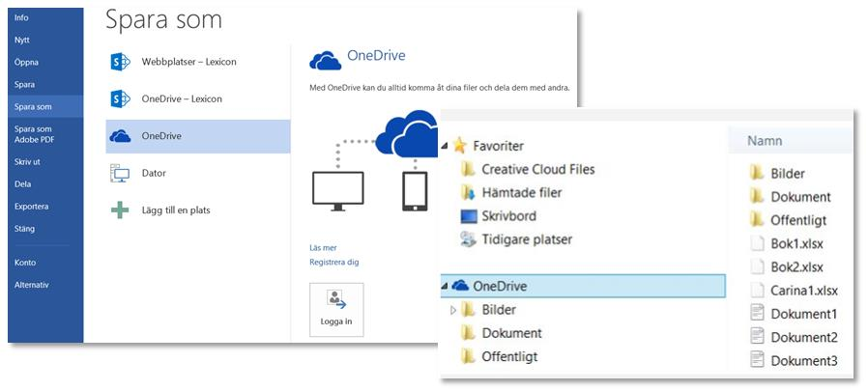
Task: Open Hämtade filer in favorites
Action: click(x=522, y=192)
